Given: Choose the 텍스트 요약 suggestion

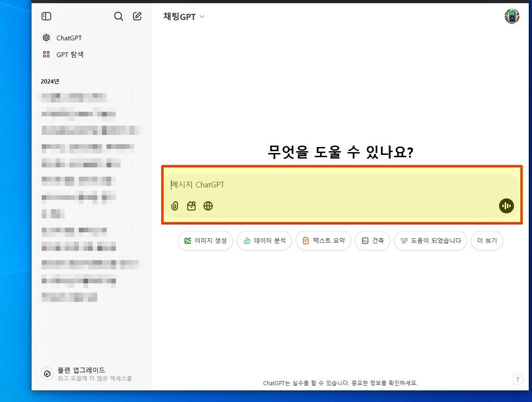Looking at the screenshot, I should click(x=323, y=241).
